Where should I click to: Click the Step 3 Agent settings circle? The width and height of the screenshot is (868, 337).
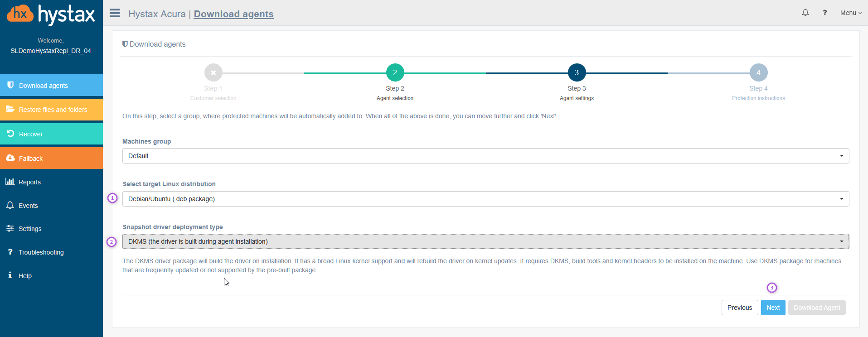point(577,72)
